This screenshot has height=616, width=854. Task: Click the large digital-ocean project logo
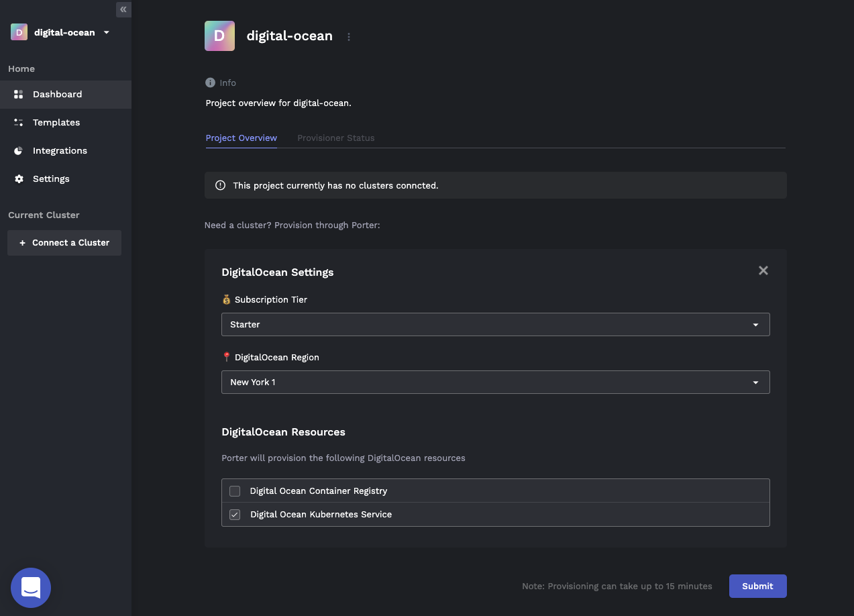click(x=219, y=36)
